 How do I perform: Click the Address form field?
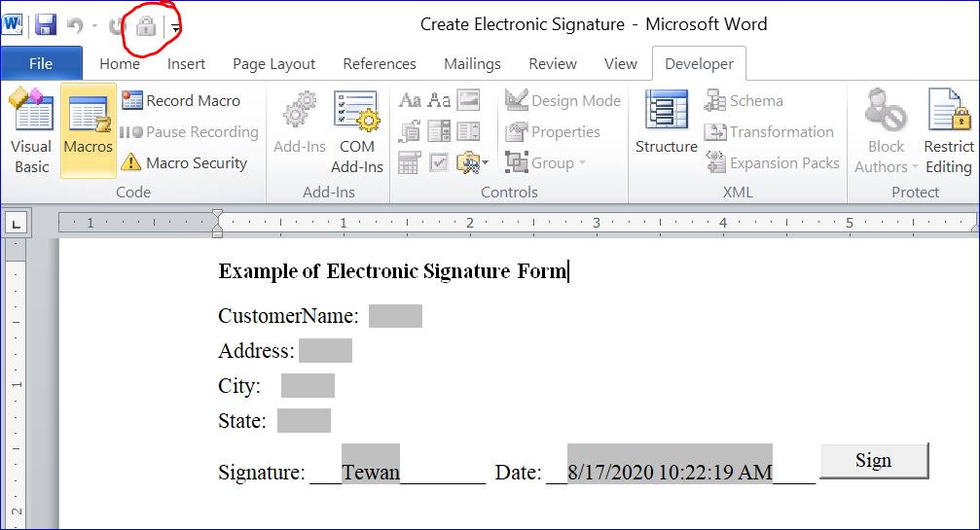(325, 351)
